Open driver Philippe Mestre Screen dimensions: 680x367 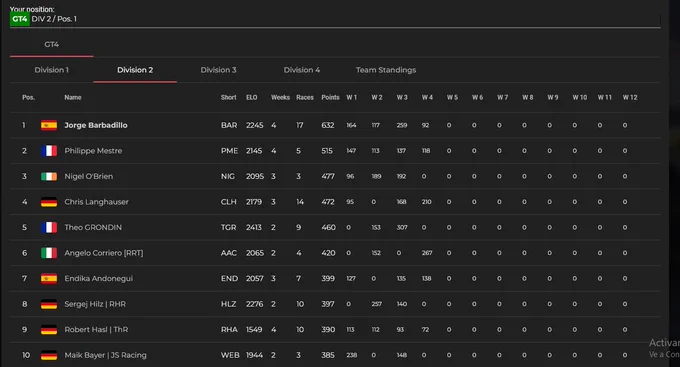(x=93, y=151)
